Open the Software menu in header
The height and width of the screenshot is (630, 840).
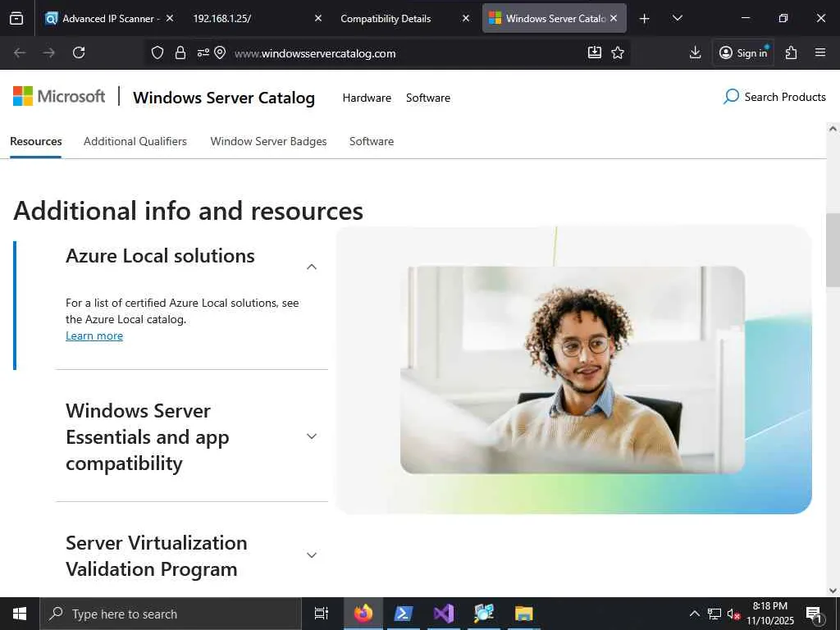[x=428, y=98]
